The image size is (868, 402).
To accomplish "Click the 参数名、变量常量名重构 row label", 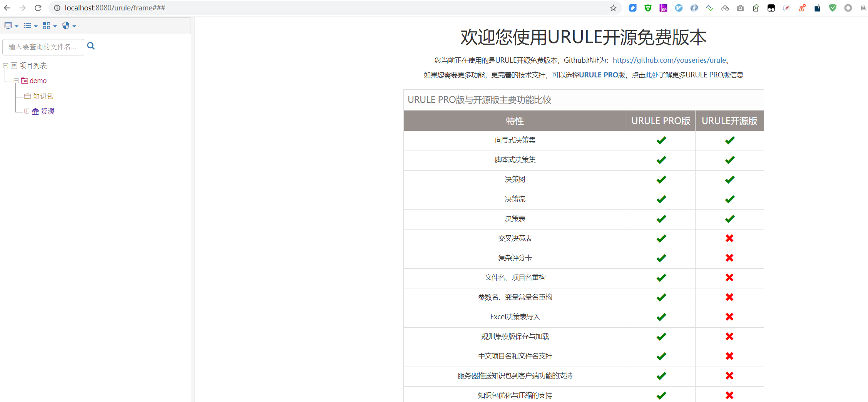I will pos(515,297).
